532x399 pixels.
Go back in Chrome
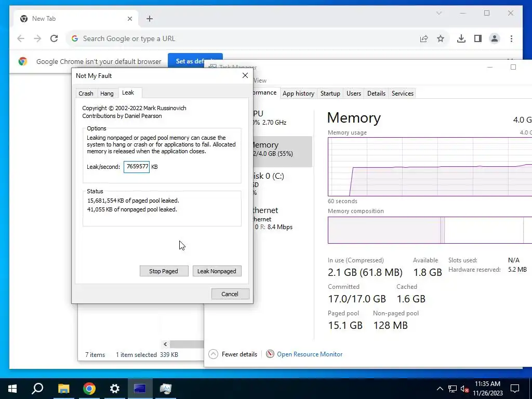pyautogui.click(x=21, y=38)
